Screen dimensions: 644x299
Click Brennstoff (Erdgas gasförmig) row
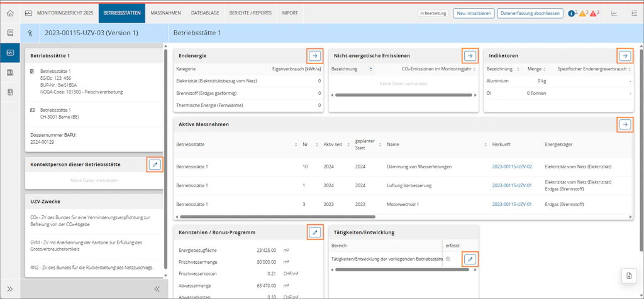tap(248, 93)
